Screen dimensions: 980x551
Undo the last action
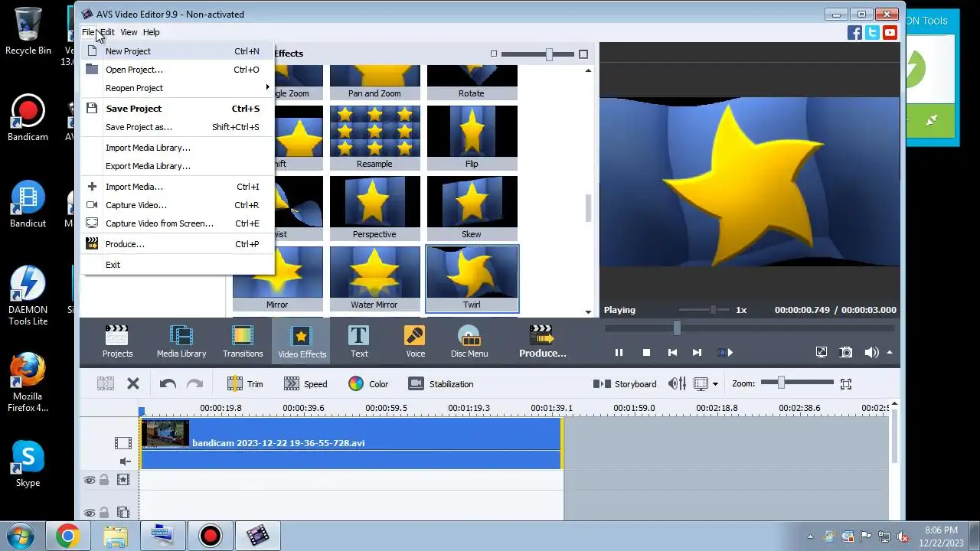pos(168,383)
